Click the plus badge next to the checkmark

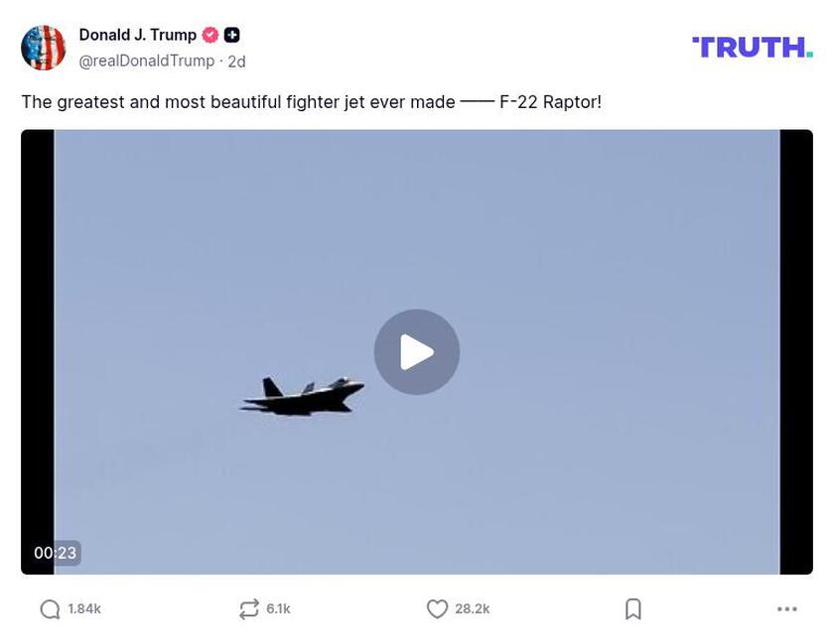click(230, 34)
